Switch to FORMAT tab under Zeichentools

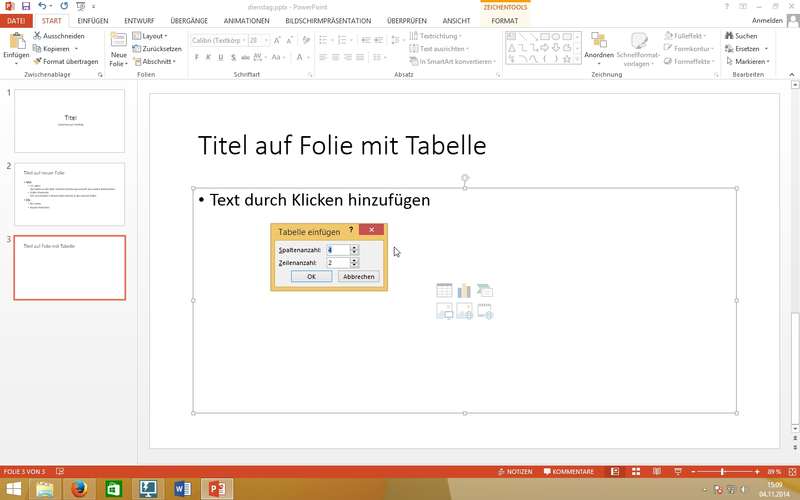(x=505, y=21)
